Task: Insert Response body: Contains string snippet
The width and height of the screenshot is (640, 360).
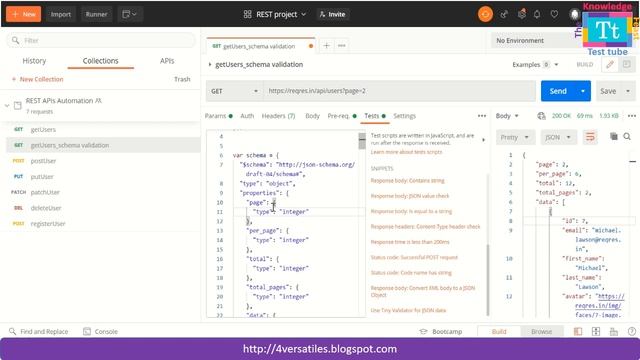Action: click(x=407, y=180)
